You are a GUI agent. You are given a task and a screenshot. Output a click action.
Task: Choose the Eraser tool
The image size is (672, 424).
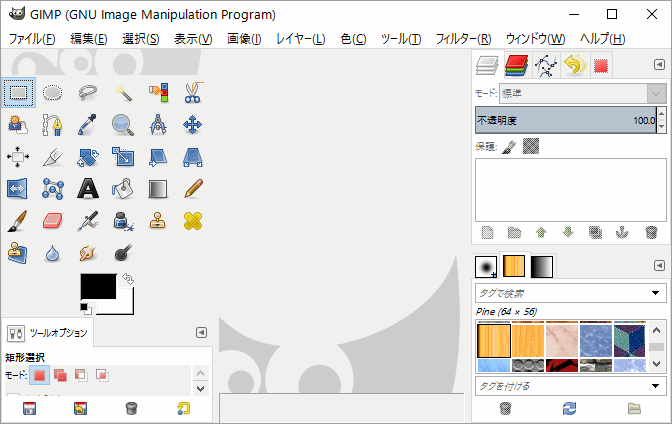point(53,221)
